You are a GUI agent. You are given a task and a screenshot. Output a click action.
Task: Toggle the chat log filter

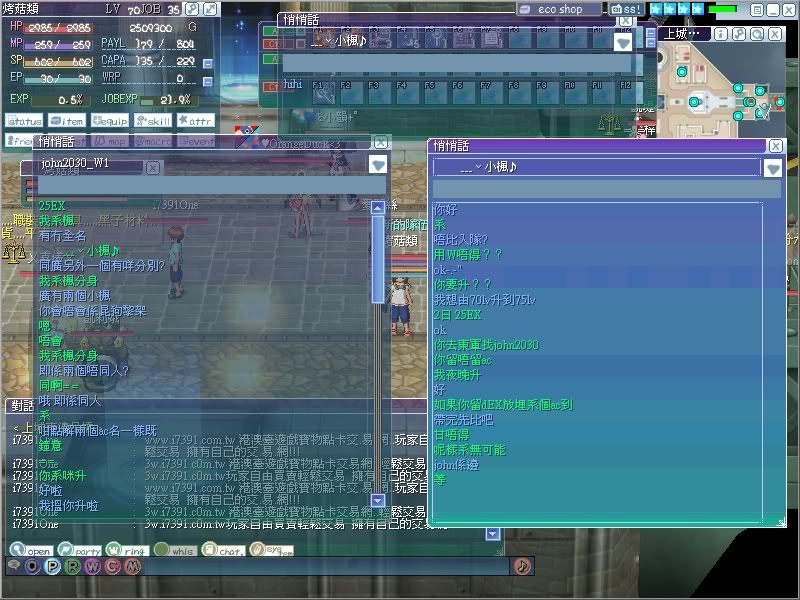click(223, 550)
